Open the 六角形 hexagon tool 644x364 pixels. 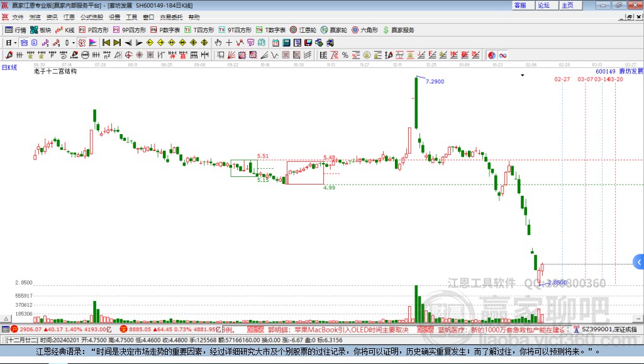pos(365,30)
